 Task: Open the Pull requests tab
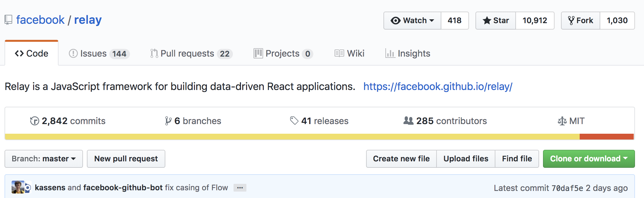[x=191, y=53]
